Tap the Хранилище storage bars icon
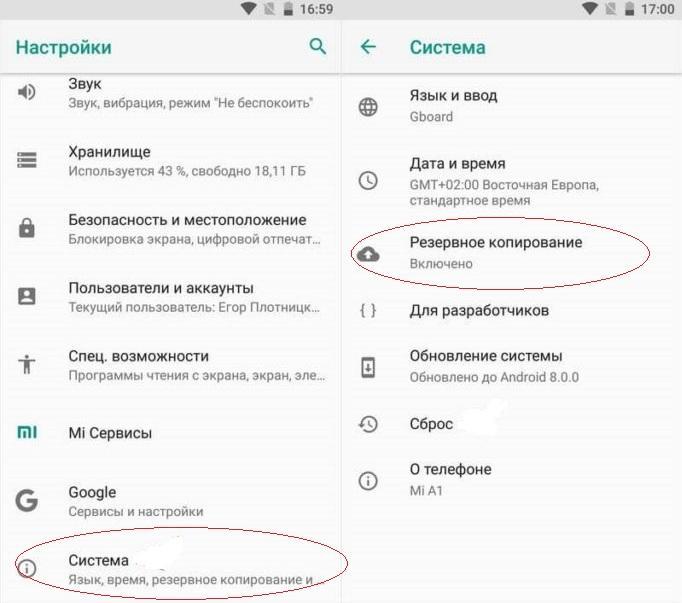The image size is (682, 603). pos(27,160)
